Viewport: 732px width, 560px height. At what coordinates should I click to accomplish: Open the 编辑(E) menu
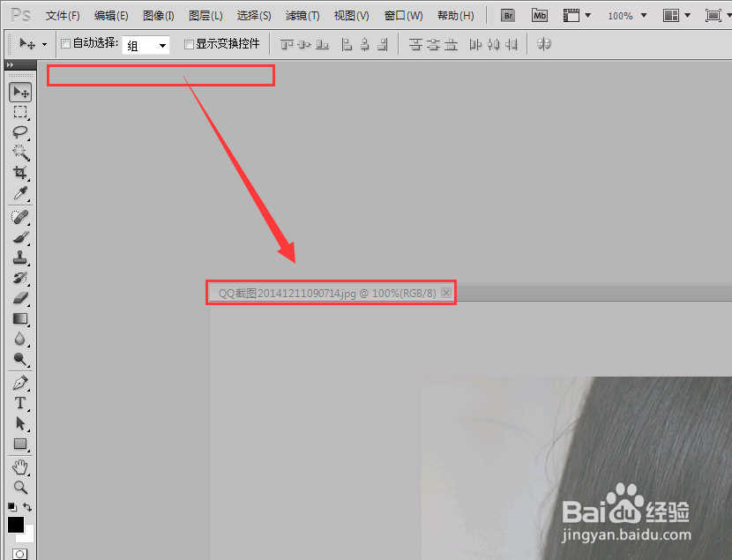tap(111, 16)
